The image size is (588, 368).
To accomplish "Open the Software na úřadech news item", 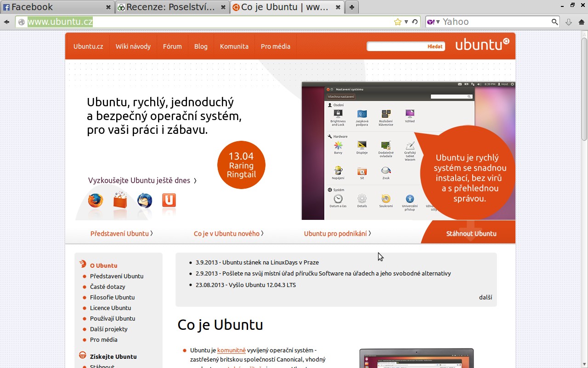I will (323, 273).
